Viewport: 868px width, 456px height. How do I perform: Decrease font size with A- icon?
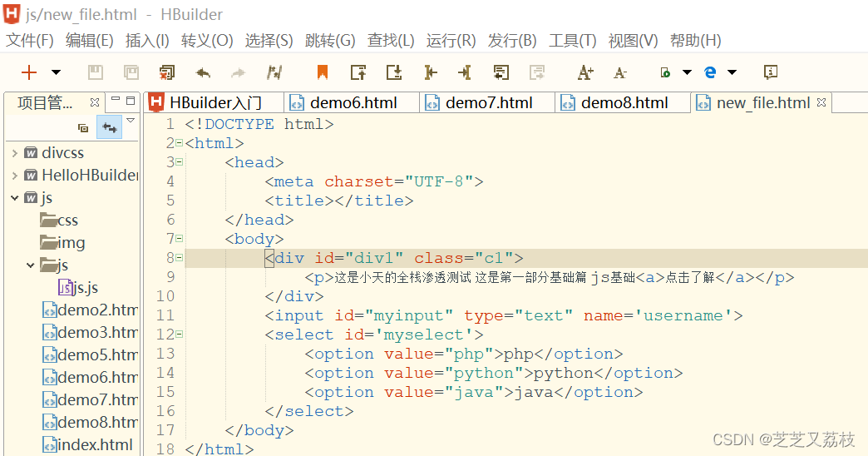[620, 72]
